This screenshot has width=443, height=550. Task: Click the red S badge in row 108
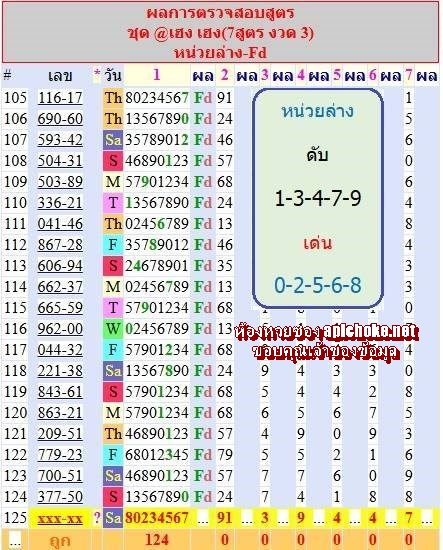tap(113, 161)
